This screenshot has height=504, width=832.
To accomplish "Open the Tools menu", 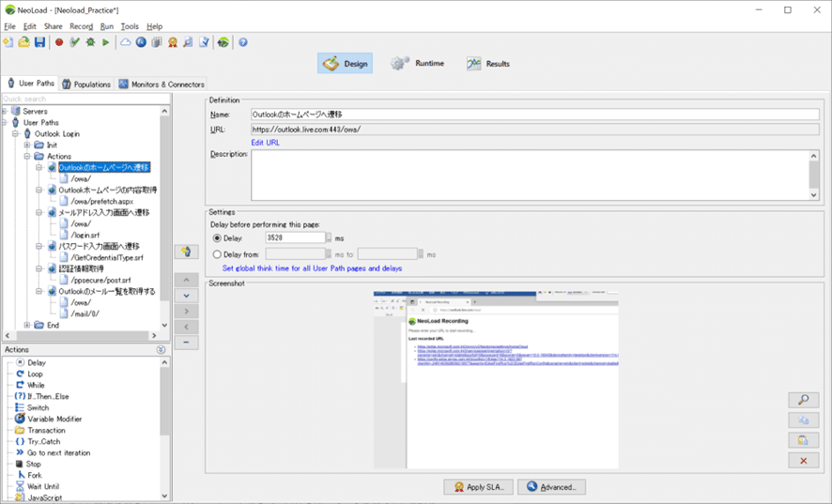I will [x=130, y=26].
